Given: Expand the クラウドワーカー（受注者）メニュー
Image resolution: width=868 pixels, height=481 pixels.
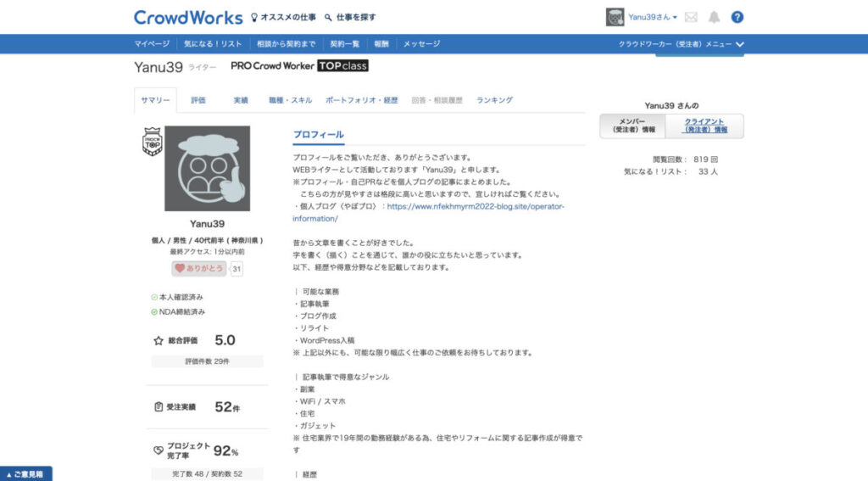Looking at the screenshot, I should pyautogui.click(x=681, y=44).
